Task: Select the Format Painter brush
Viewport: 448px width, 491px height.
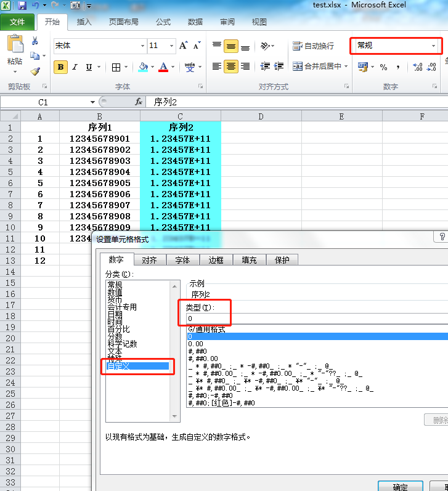Action: point(35,71)
